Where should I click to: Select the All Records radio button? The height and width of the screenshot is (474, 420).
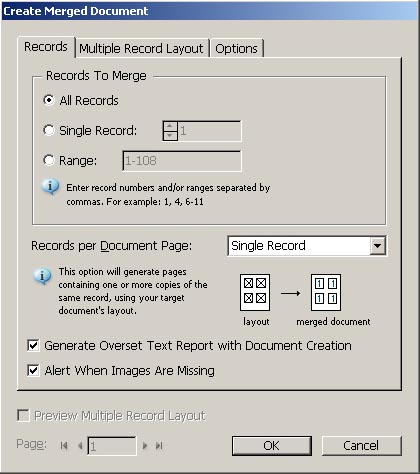[x=49, y=100]
